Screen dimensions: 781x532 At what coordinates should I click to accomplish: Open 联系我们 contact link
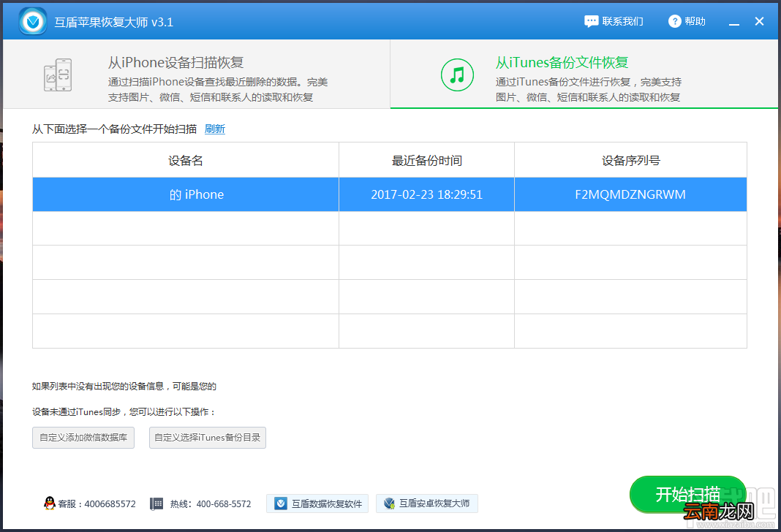[x=614, y=21]
